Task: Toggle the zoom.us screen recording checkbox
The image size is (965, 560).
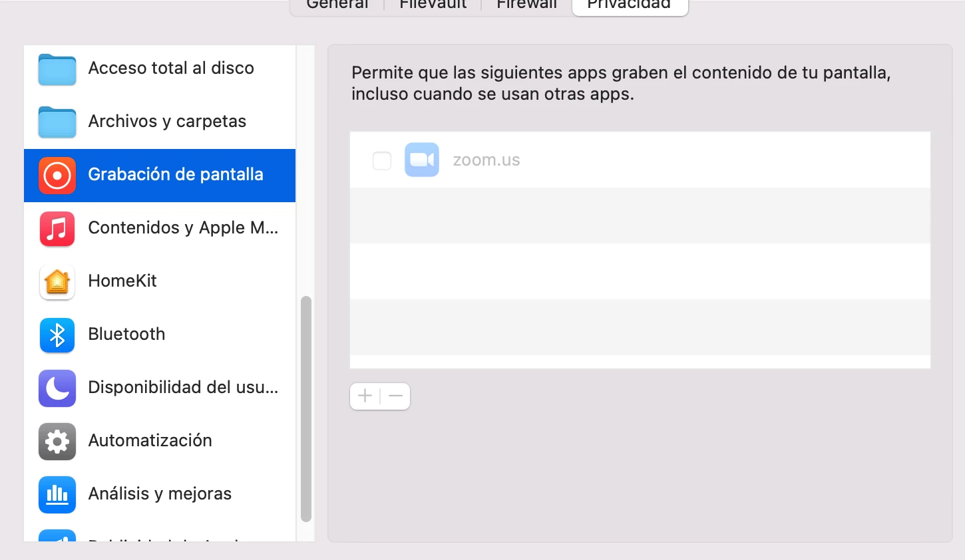Action: click(382, 160)
